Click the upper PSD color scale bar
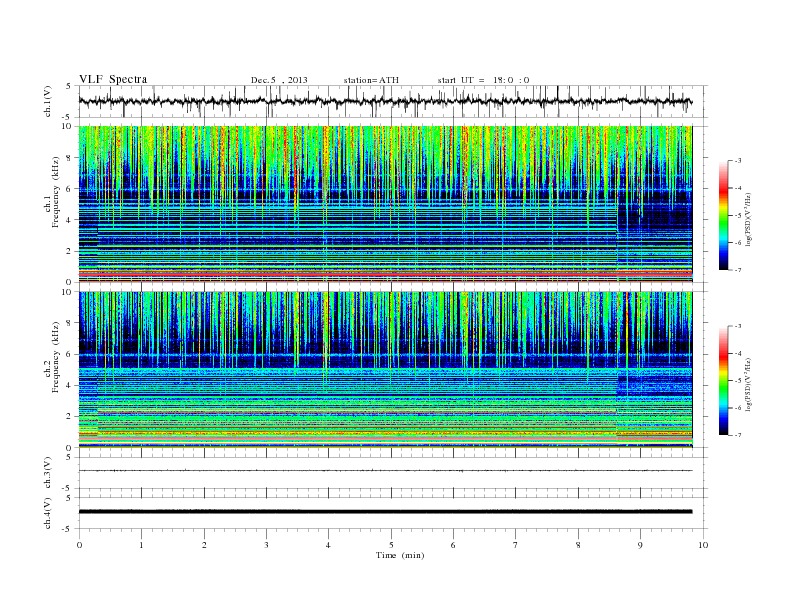792x612 pixels. tap(723, 216)
